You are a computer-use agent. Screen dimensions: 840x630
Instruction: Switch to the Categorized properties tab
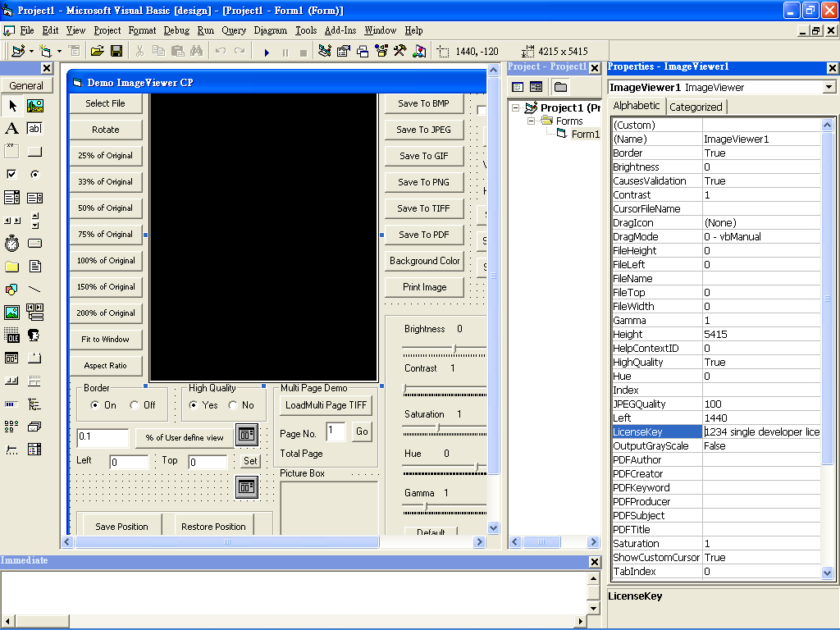(x=696, y=107)
